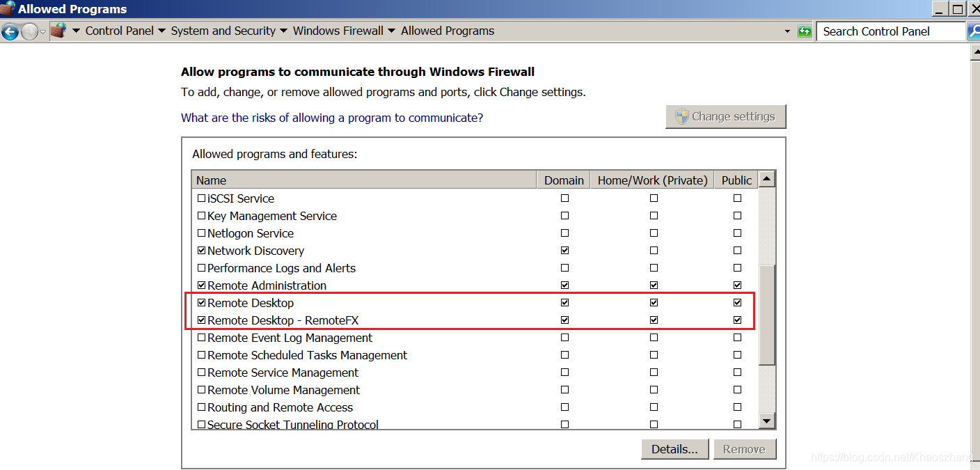
Task: Toggle Remote Desktop Home/Work (Private) checkbox
Action: (654, 303)
